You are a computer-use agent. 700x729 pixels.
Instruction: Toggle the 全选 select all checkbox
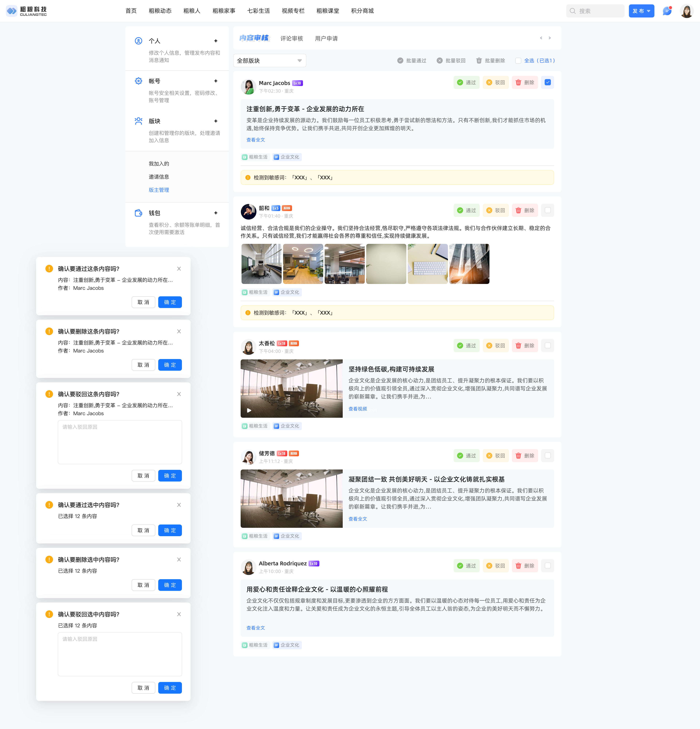pyautogui.click(x=518, y=61)
